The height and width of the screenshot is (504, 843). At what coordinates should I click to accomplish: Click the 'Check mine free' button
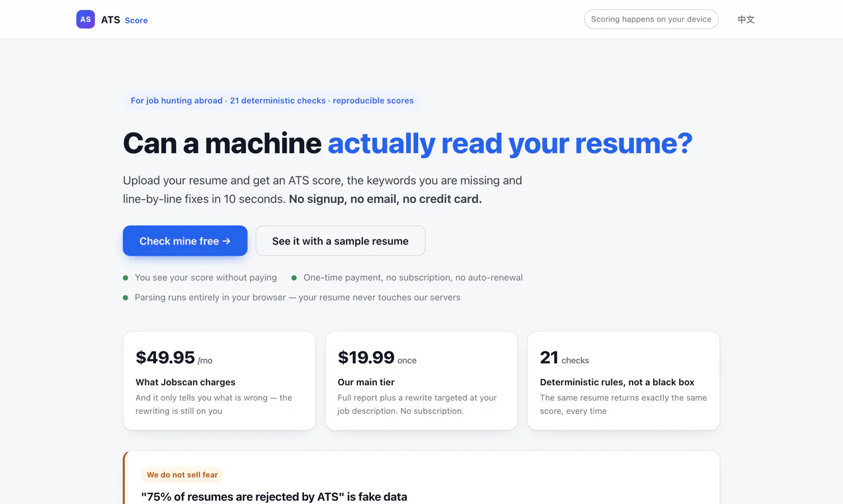(185, 241)
